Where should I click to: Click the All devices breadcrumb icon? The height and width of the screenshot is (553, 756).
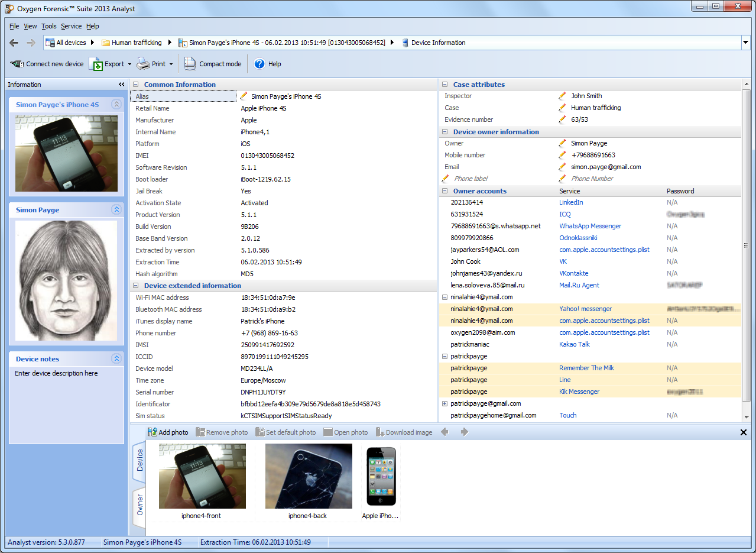(x=50, y=43)
